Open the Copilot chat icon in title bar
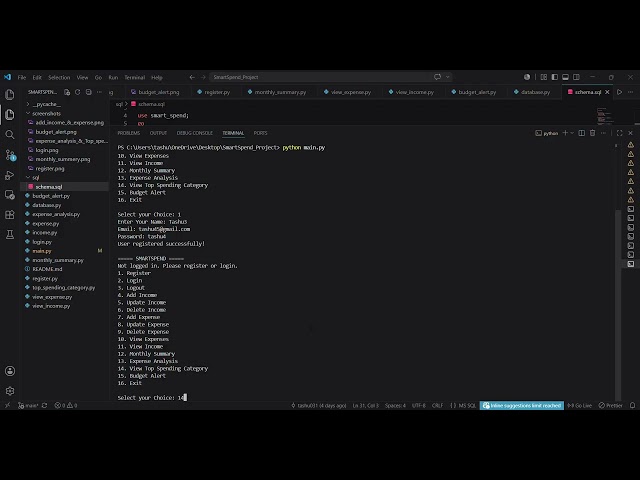This screenshot has height=480, width=640. (438, 77)
